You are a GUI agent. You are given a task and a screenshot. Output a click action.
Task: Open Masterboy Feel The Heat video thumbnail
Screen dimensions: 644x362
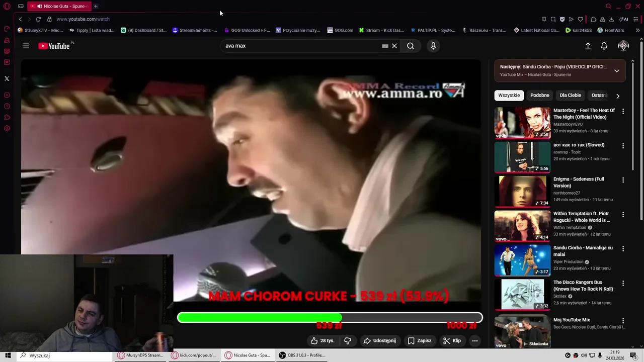tap(522, 123)
